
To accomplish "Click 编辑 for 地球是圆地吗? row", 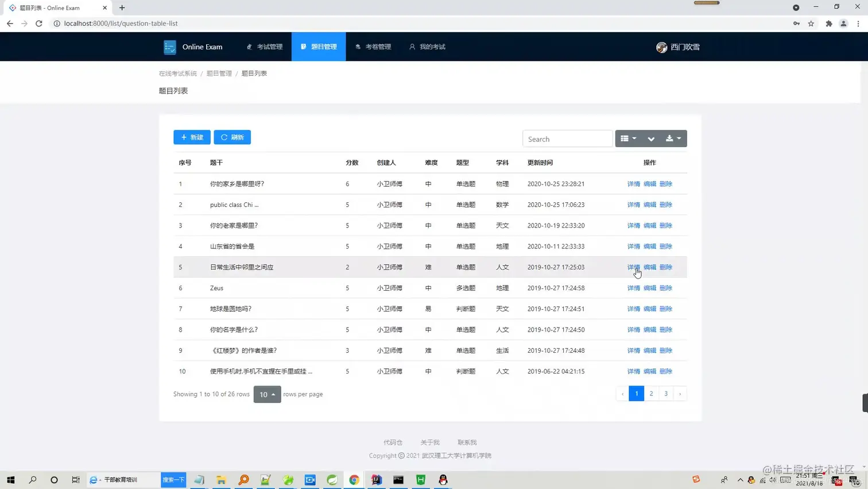I will [649, 309].
